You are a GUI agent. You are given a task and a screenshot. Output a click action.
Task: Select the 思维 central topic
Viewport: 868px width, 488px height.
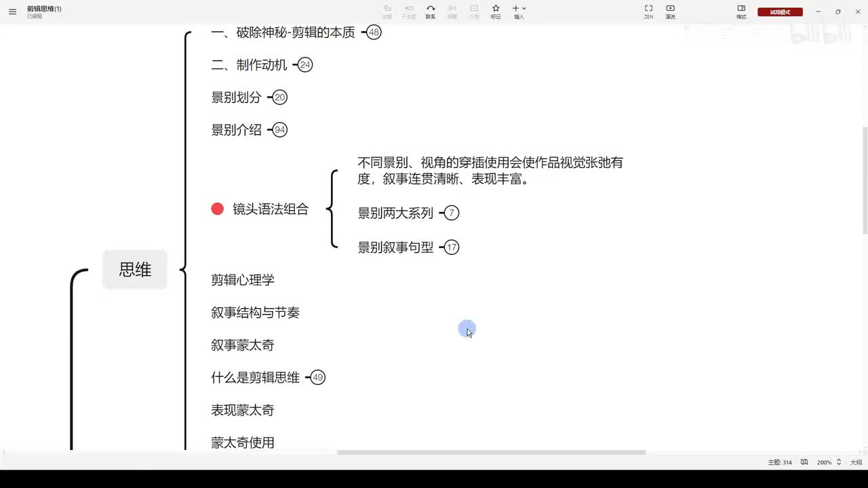point(135,269)
